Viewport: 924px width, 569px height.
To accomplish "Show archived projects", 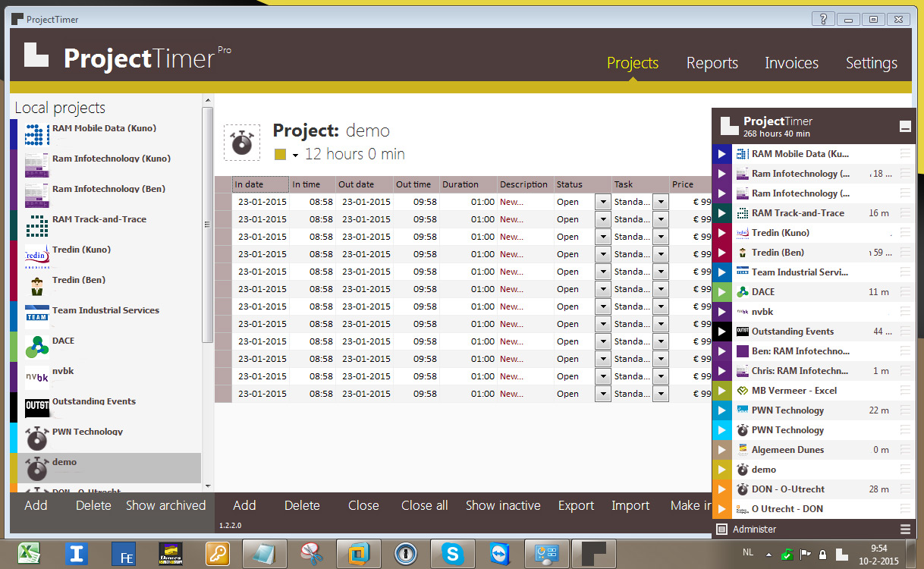I will (x=165, y=505).
